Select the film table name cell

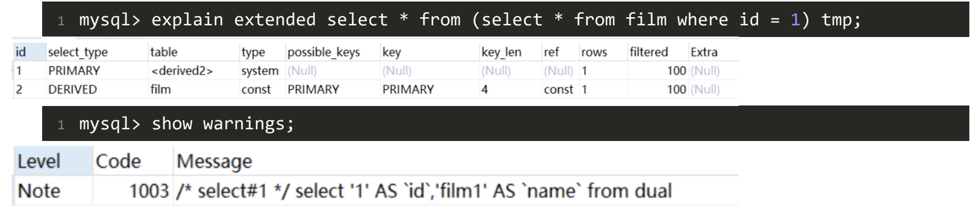pos(160,90)
